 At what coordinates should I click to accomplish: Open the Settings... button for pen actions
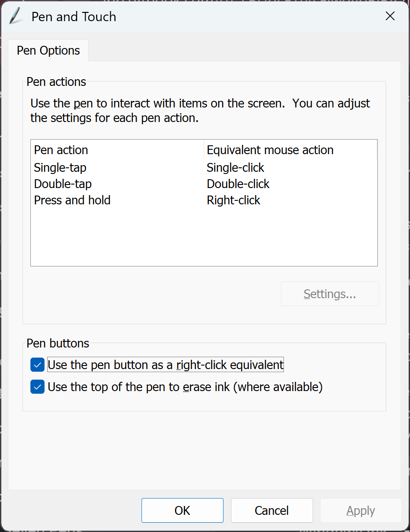pyautogui.click(x=329, y=294)
